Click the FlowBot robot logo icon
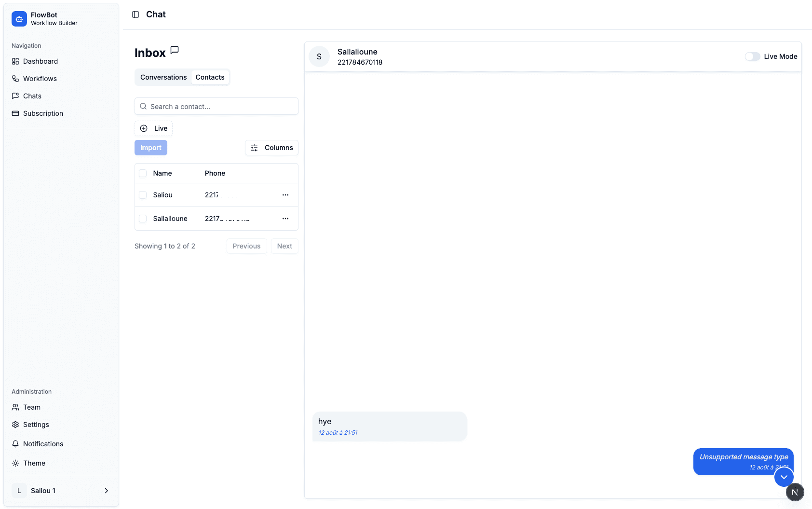The width and height of the screenshot is (812, 509). [19, 19]
